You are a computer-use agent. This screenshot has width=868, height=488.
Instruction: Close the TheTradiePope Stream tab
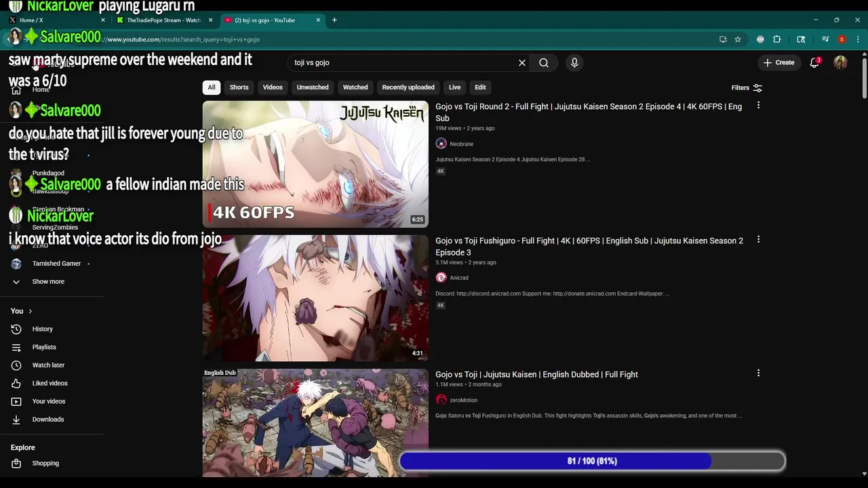point(210,20)
